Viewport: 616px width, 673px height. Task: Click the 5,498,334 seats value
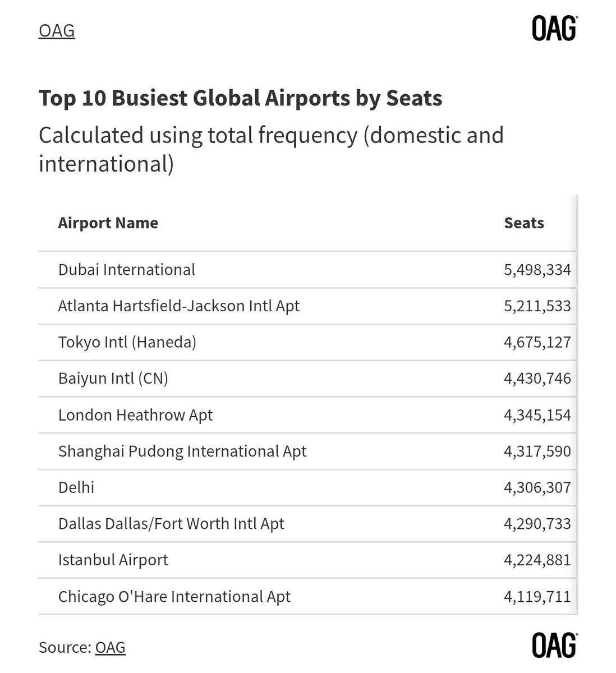(537, 270)
